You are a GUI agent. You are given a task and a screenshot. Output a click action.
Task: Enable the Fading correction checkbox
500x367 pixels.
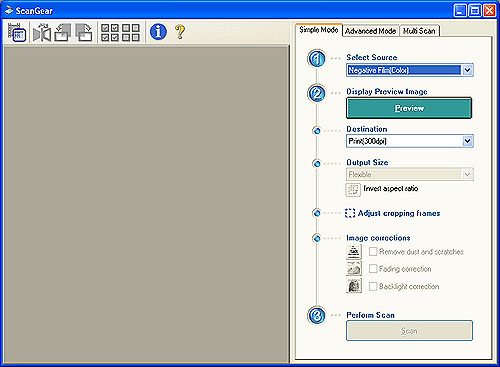[x=373, y=269]
